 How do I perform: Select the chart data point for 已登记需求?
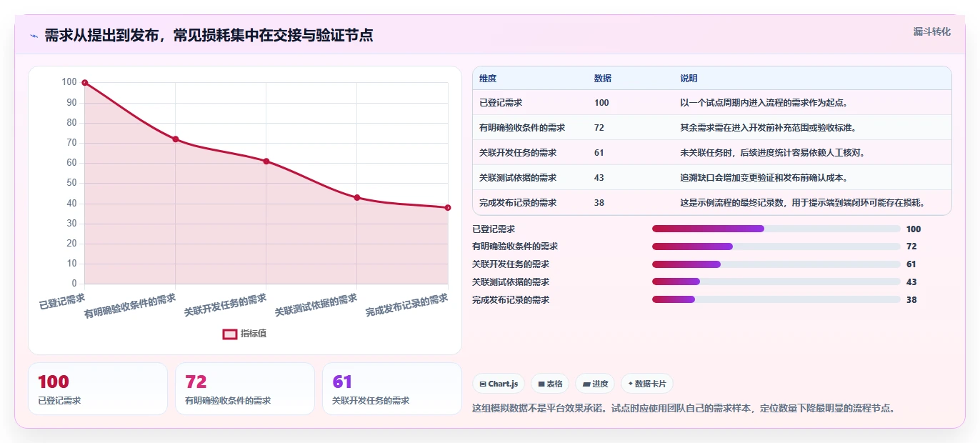tap(84, 83)
